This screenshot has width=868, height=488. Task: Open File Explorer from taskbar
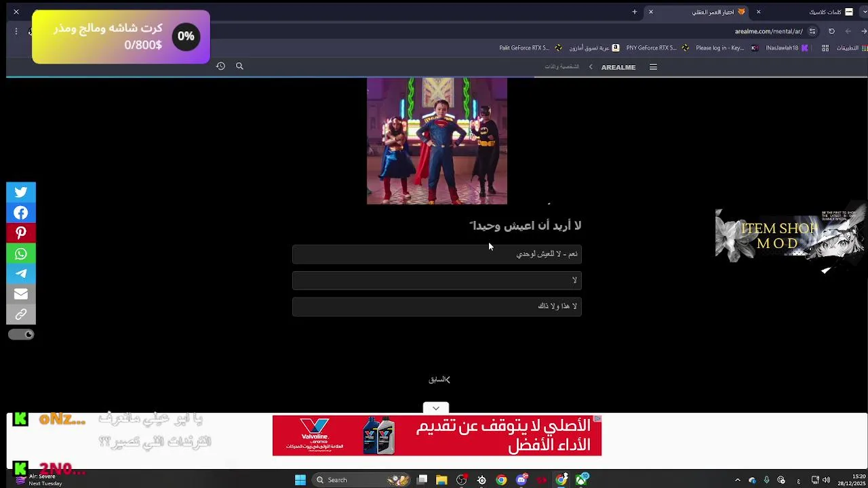point(441,480)
